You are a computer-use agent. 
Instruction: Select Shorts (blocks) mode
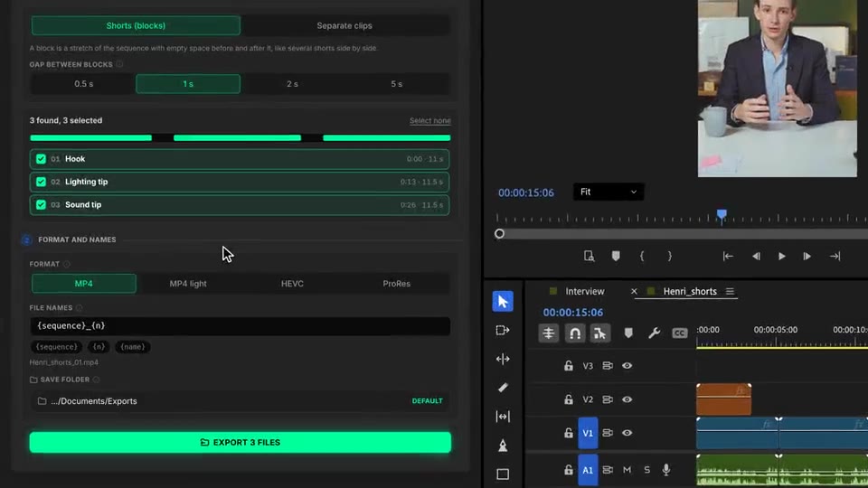pyautogui.click(x=136, y=25)
